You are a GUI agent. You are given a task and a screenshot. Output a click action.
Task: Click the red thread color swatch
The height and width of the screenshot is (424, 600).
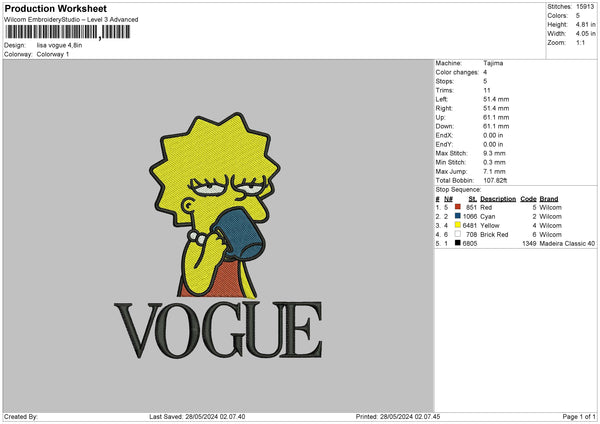[x=457, y=207]
